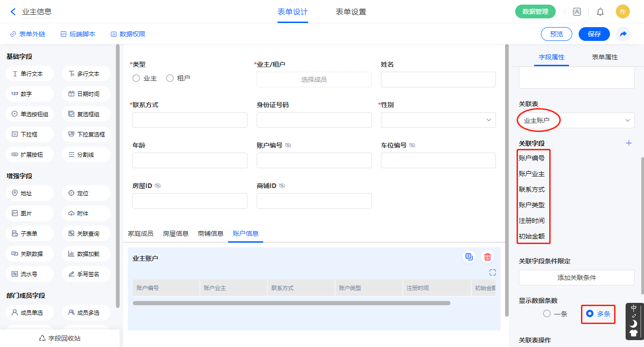Select the 租户 radio option
644x347 pixels.
pyautogui.click(x=170, y=79)
